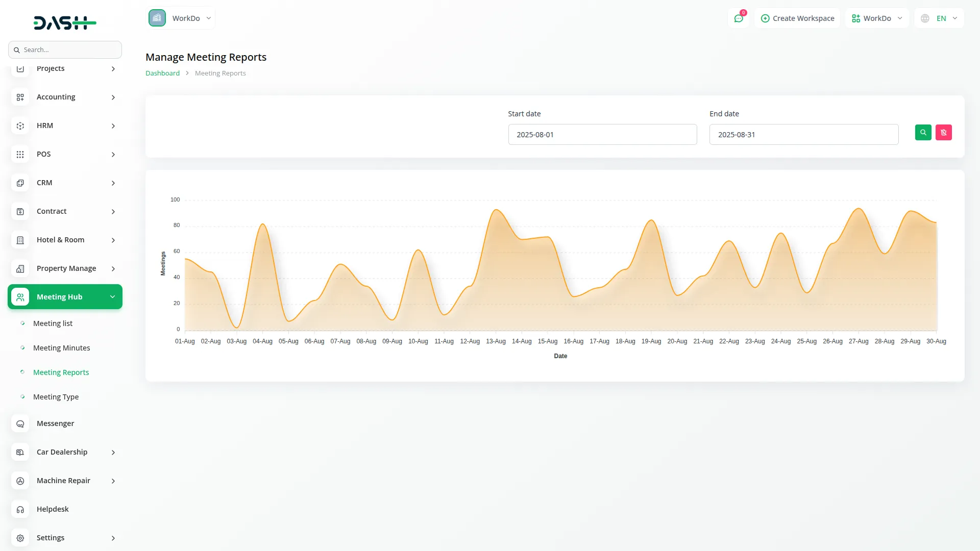The height and width of the screenshot is (551, 980).
Task: Click the Helpdesk headset icon
Action: pos(20,509)
